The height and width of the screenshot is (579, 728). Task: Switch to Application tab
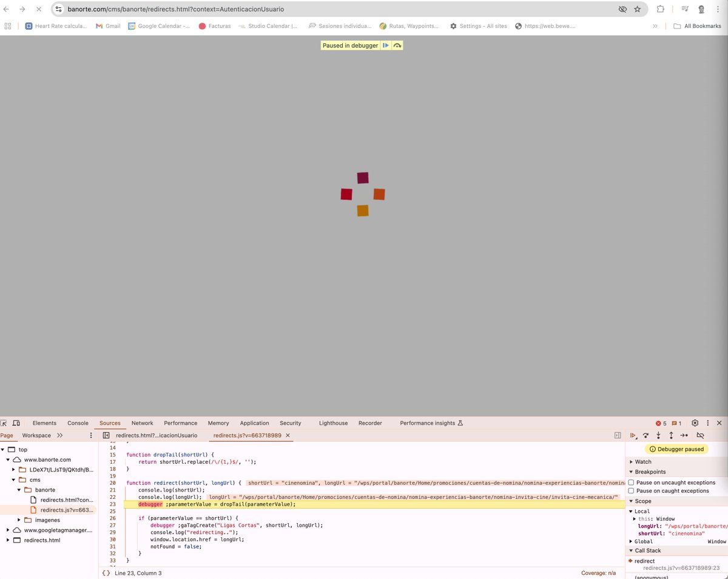pyautogui.click(x=254, y=423)
